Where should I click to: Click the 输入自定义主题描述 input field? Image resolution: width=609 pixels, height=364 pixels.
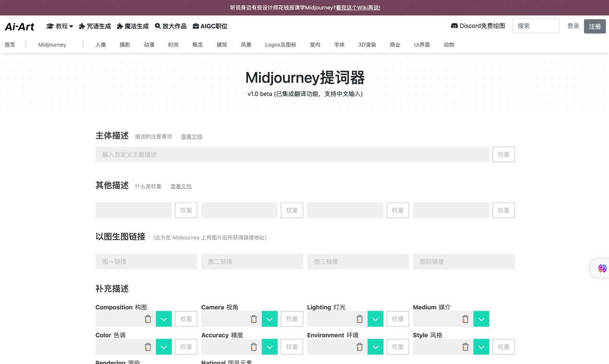pos(292,155)
